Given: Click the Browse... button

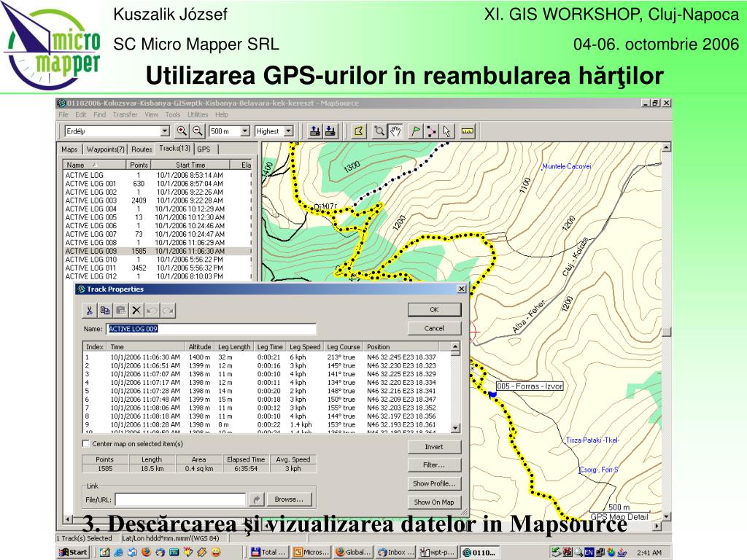Looking at the screenshot, I should click(289, 499).
